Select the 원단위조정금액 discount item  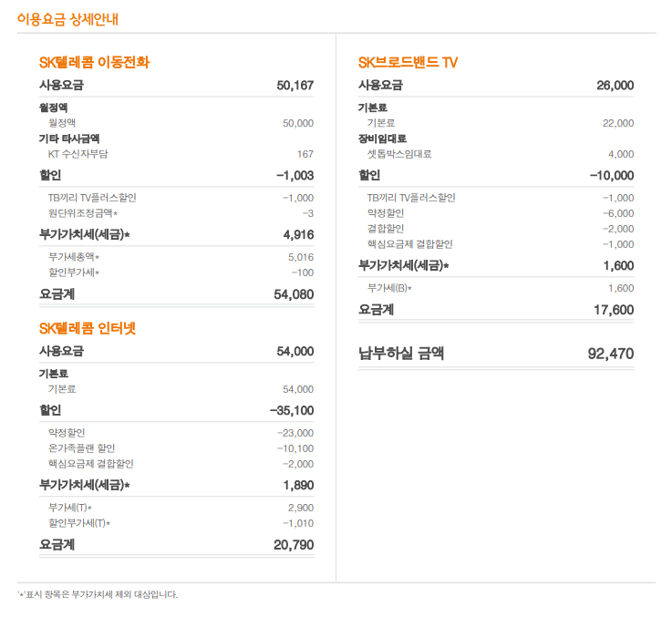coord(82,213)
